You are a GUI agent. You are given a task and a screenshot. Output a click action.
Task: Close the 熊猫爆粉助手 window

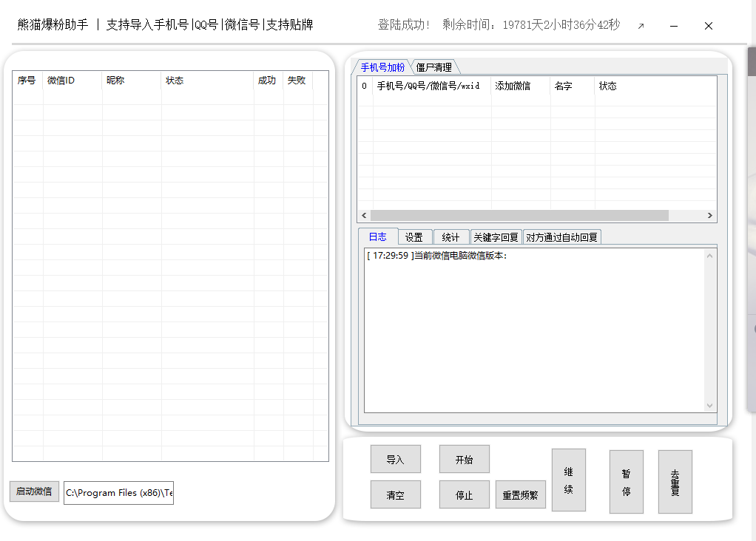tap(708, 26)
